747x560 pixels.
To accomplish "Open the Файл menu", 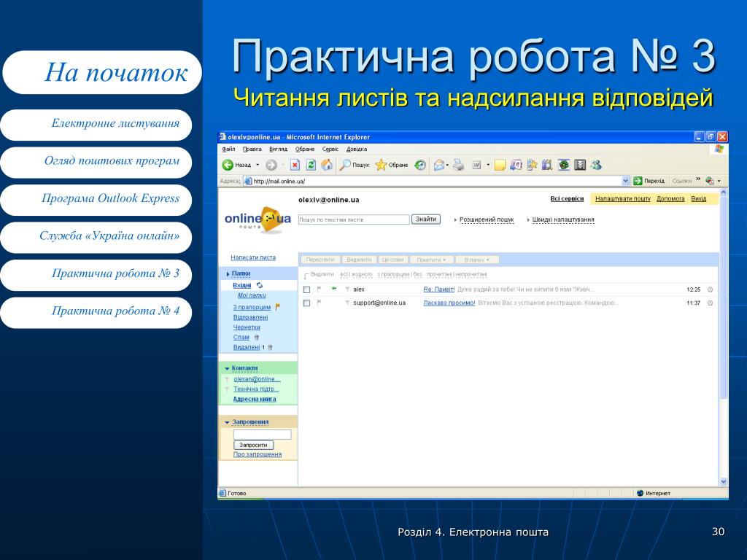I will click(x=228, y=149).
